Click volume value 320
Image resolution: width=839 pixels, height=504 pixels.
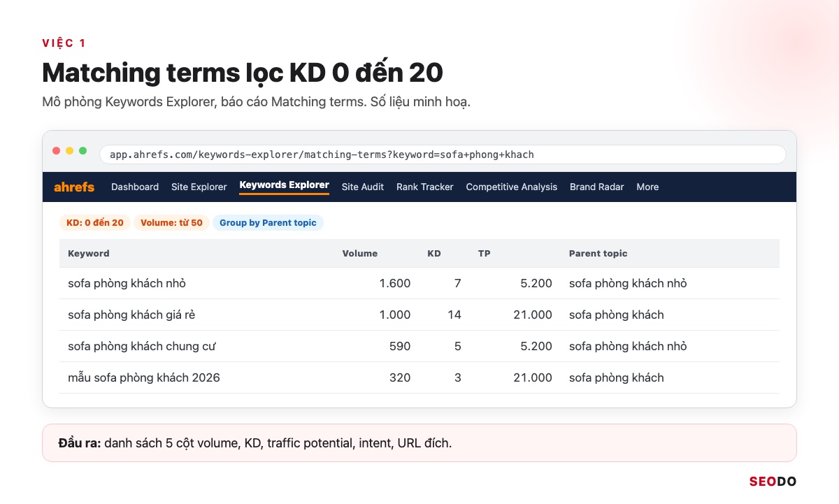coord(400,377)
